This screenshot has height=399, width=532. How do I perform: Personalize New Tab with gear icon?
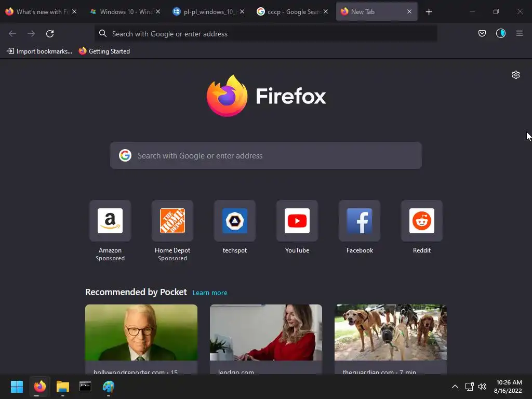pyautogui.click(x=516, y=75)
